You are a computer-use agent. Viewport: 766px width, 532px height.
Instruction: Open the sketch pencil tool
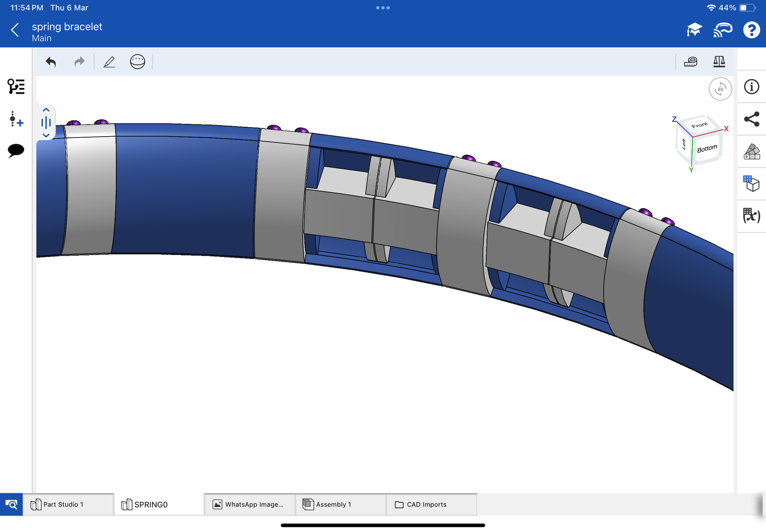tap(109, 62)
